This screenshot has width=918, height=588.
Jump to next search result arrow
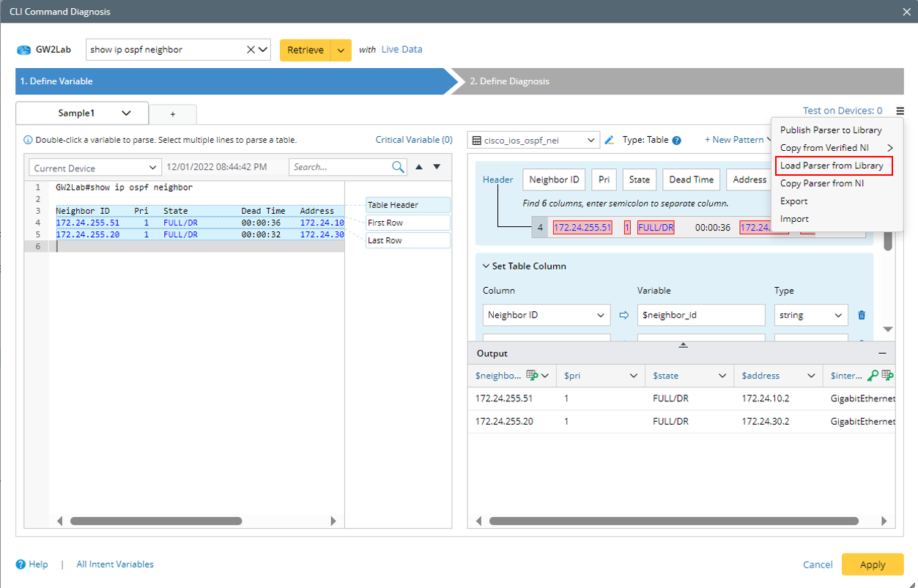click(x=437, y=167)
